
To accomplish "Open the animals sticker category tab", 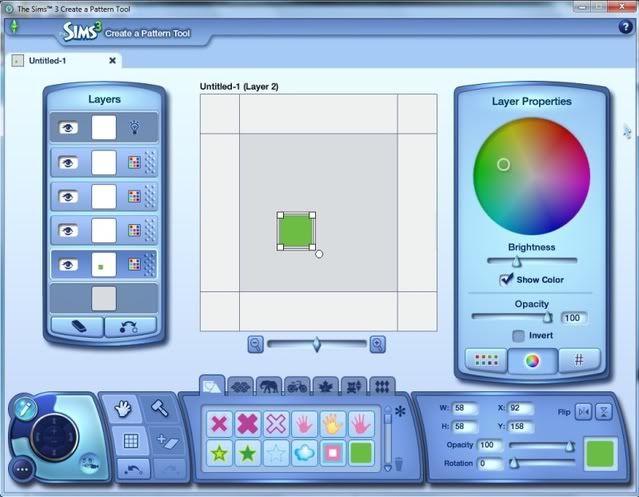I will (269, 385).
